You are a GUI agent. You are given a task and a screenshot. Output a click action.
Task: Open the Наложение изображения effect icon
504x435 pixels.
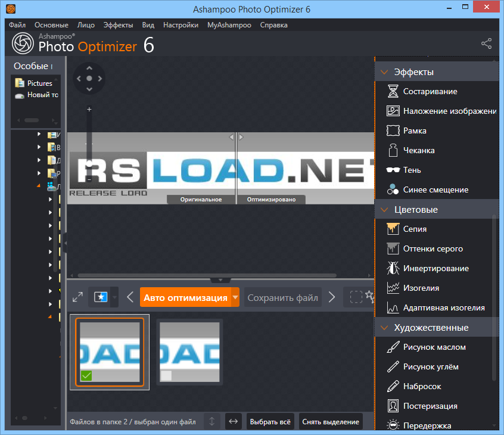[x=393, y=111]
